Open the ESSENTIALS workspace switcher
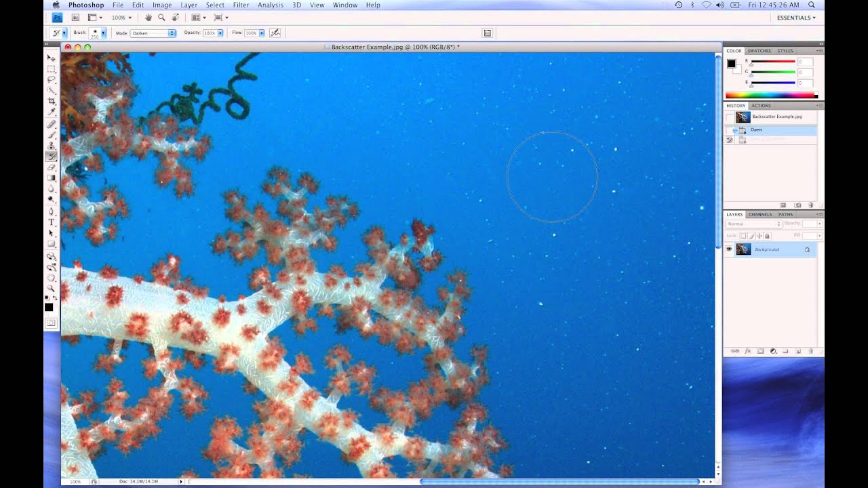 coord(796,18)
